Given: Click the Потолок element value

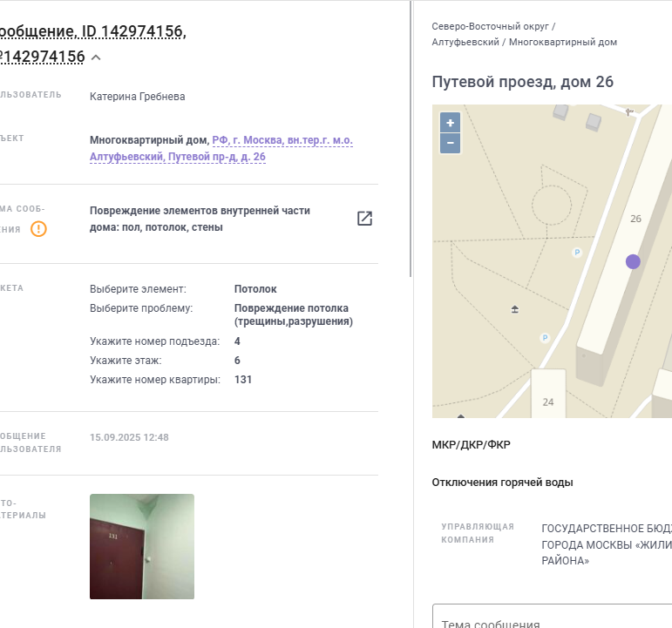Looking at the screenshot, I should pyautogui.click(x=255, y=289).
